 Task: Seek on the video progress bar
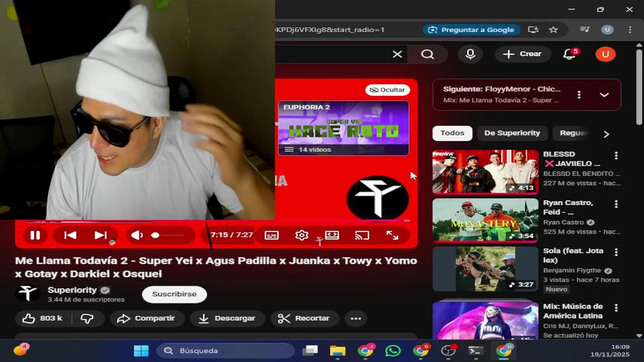[x=217, y=221]
